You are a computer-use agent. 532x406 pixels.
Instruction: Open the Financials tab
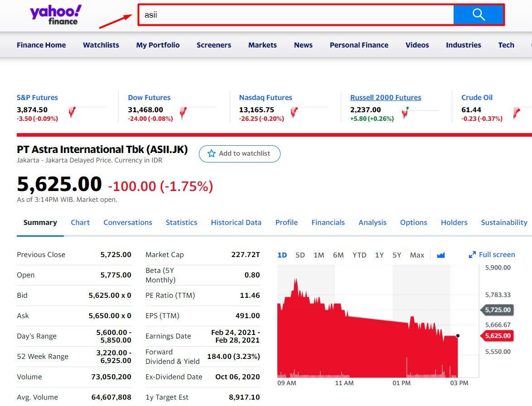pos(328,223)
